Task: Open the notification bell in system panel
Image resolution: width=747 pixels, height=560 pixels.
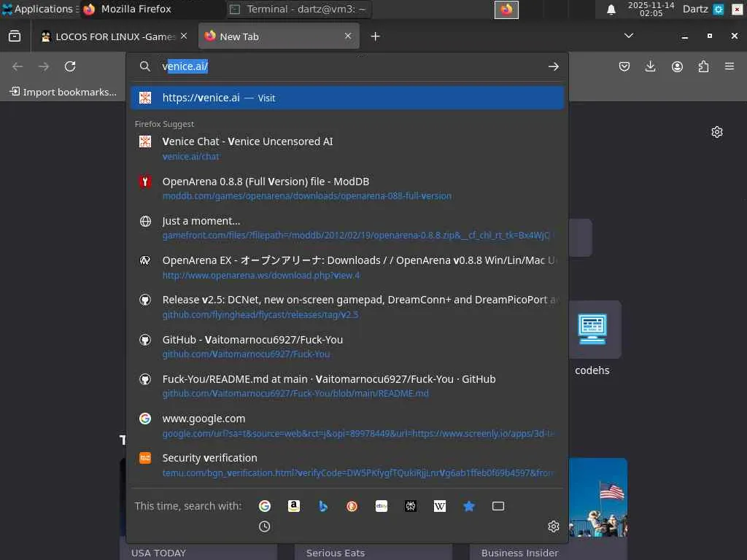Action: 611,9
